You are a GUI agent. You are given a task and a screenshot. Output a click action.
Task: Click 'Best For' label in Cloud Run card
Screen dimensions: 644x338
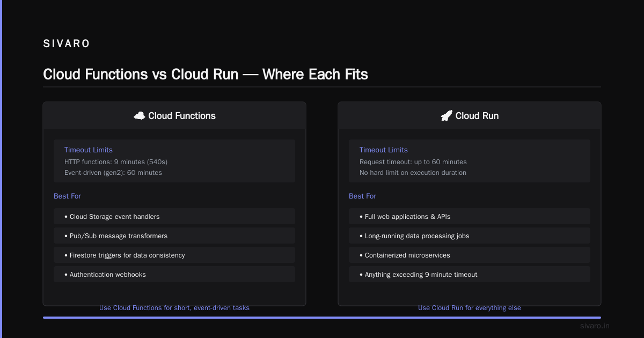(363, 196)
